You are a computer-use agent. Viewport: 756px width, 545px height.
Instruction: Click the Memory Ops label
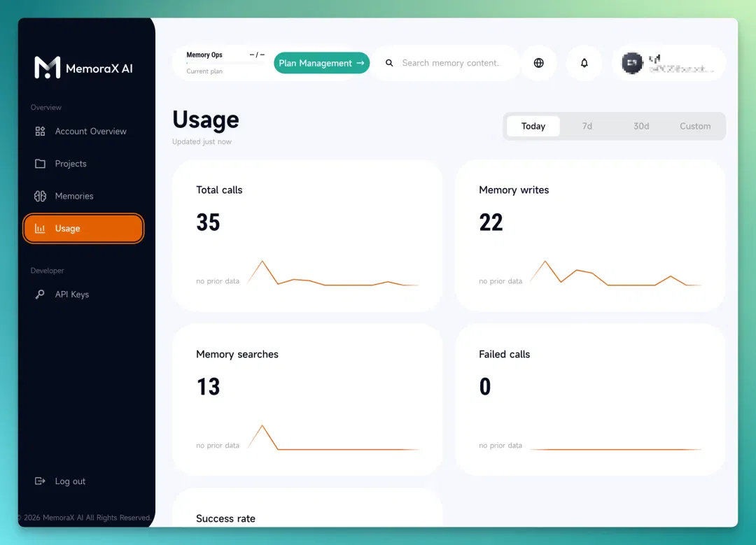point(204,55)
